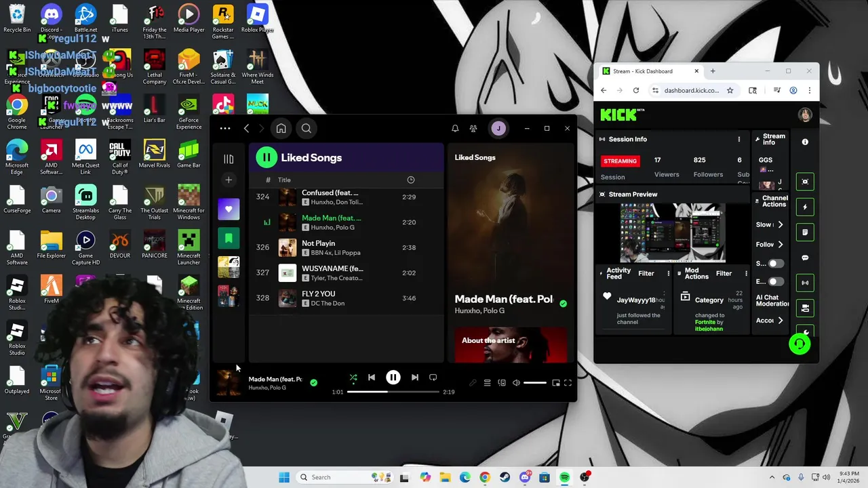Open Kick sidebar chat bubble icon
Viewport: 868px width, 488px height.
(x=805, y=258)
